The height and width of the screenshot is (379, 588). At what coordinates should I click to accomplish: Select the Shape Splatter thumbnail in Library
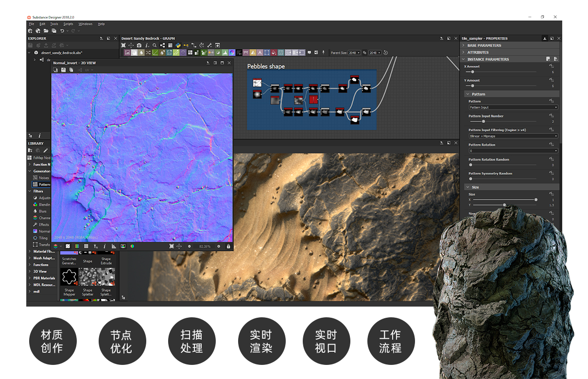[x=87, y=277]
